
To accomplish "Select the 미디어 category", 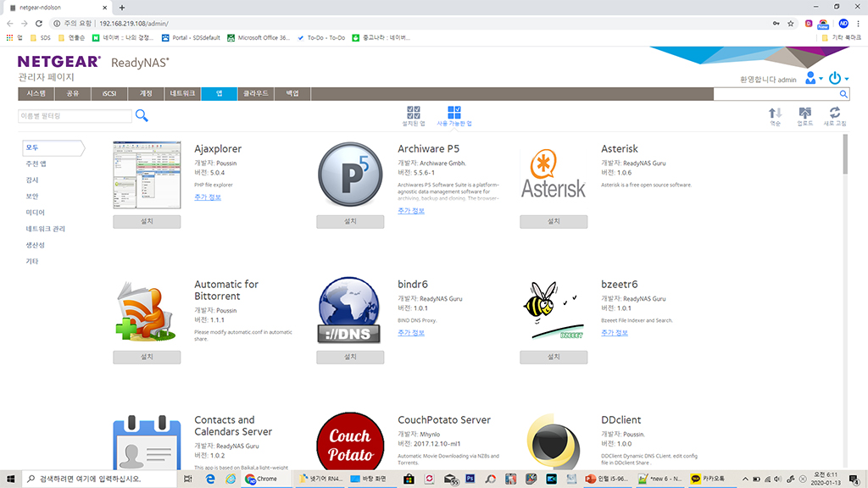I will coord(35,213).
